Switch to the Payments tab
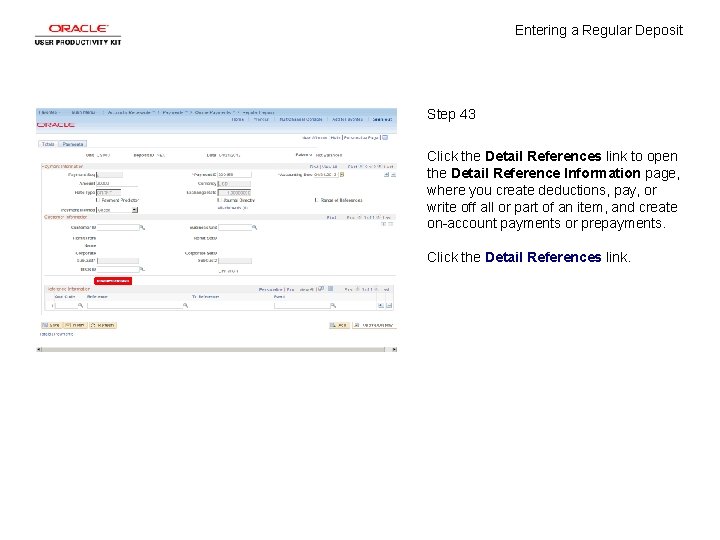The height and width of the screenshot is (540, 720). click(73, 144)
